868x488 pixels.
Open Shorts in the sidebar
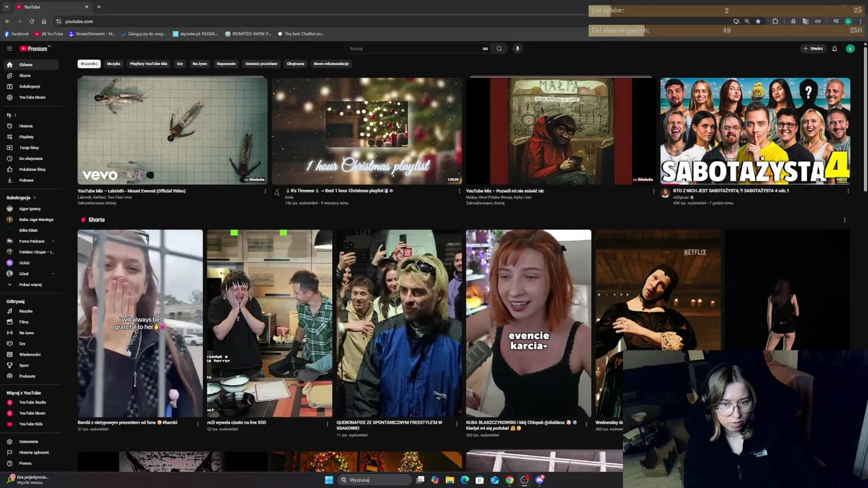[x=31, y=75]
